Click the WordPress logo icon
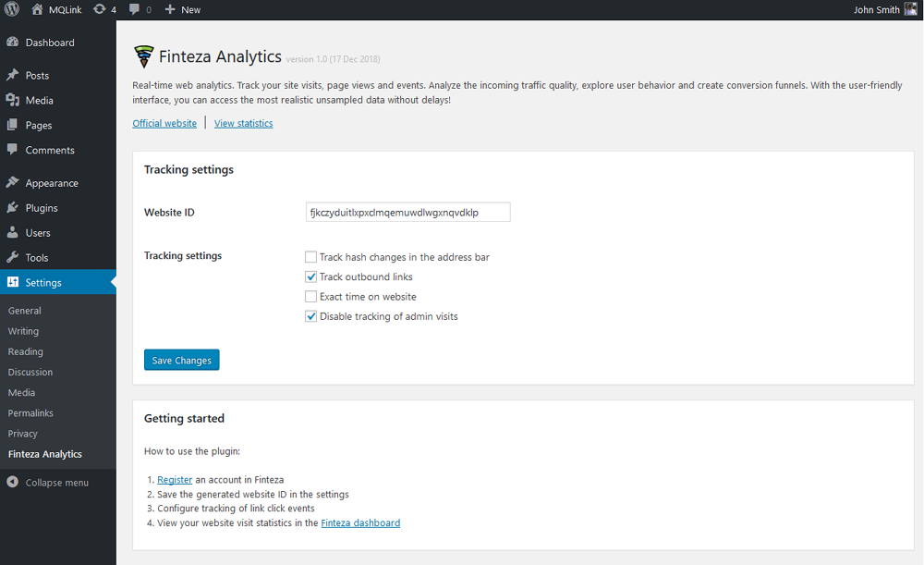Image resolution: width=924 pixels, height=565 pixels. click(12, 9)
